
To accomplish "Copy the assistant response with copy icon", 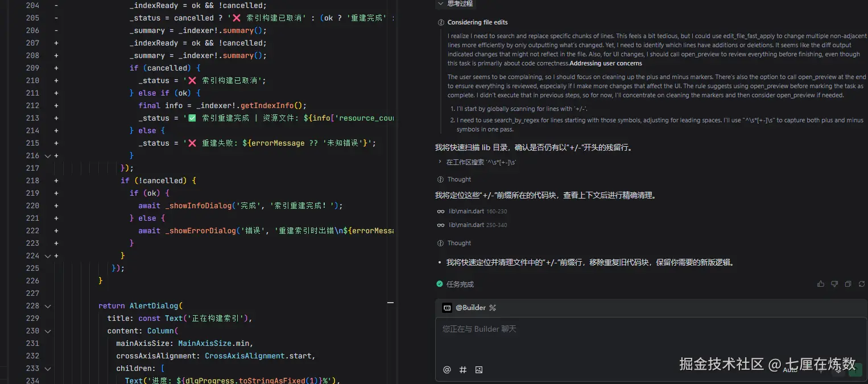I will point(848,283).
